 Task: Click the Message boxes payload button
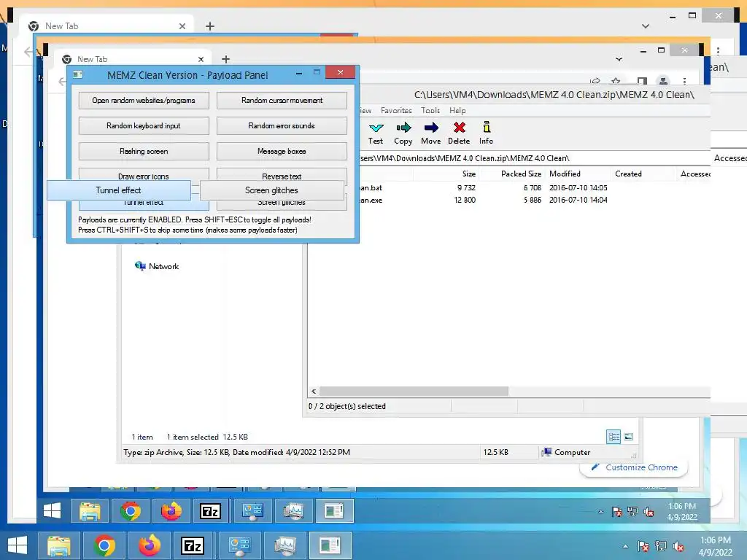(x=282, y=152)
